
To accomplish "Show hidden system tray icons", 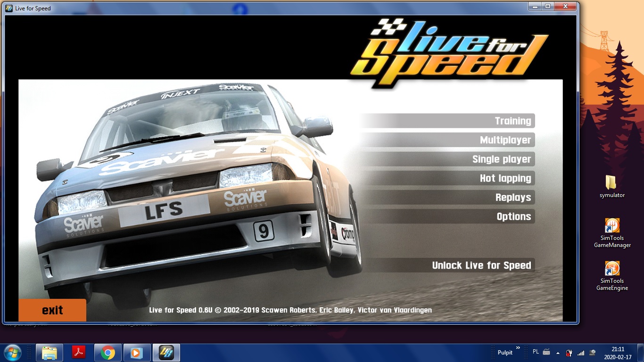I will click(x=558, y=353).
